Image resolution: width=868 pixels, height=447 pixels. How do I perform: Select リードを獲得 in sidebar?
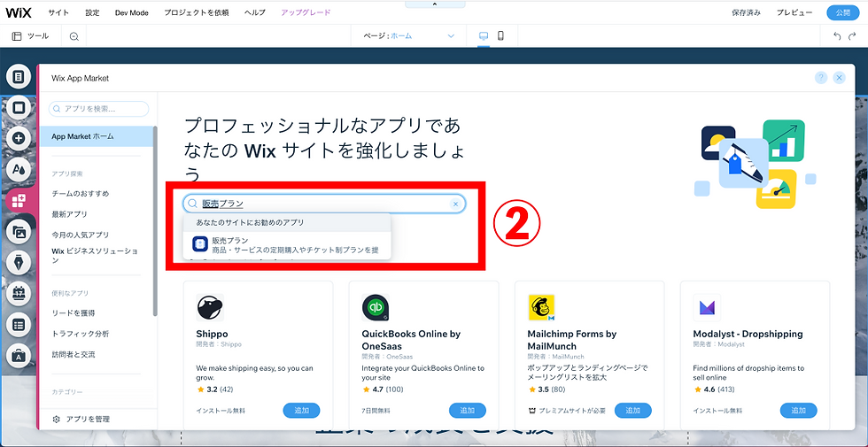[x=73, y=313]
